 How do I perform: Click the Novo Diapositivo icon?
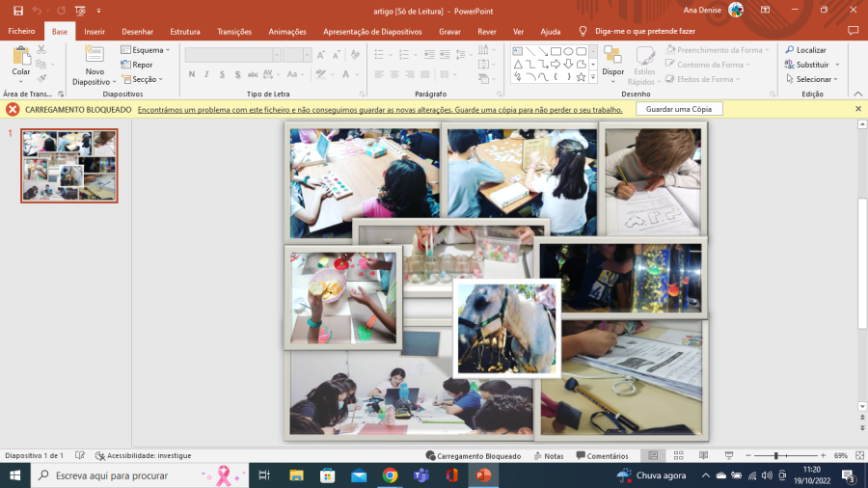[95, 55]
